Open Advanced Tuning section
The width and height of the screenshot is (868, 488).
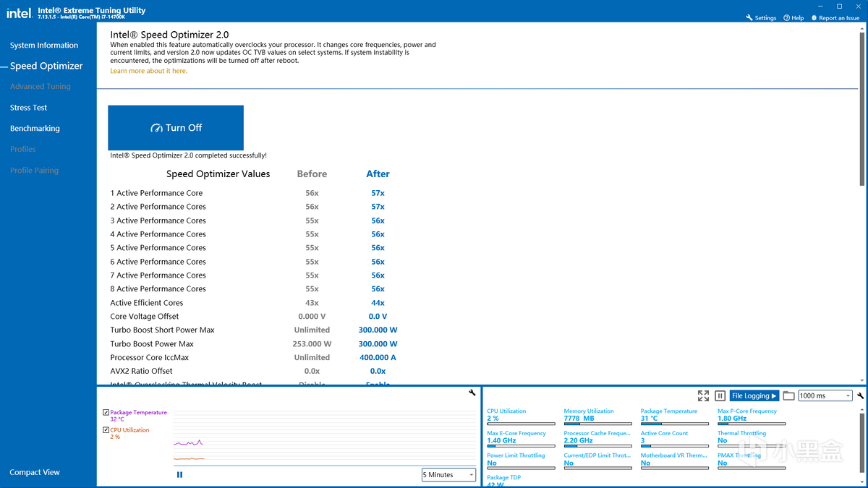tap(40, 86)
